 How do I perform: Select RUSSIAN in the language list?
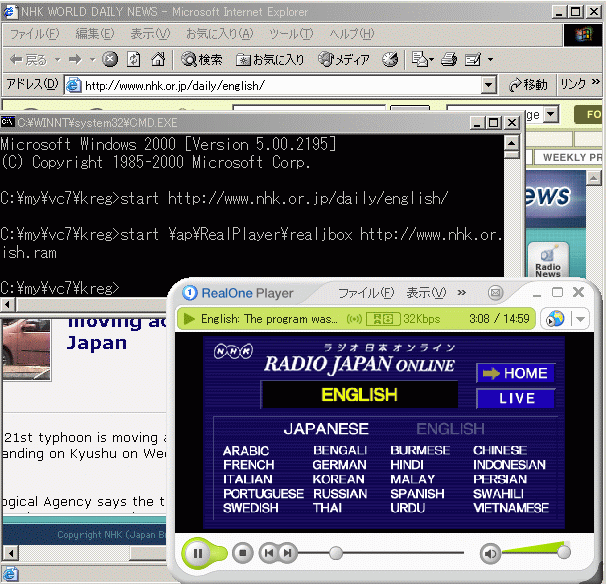point(340,494)
